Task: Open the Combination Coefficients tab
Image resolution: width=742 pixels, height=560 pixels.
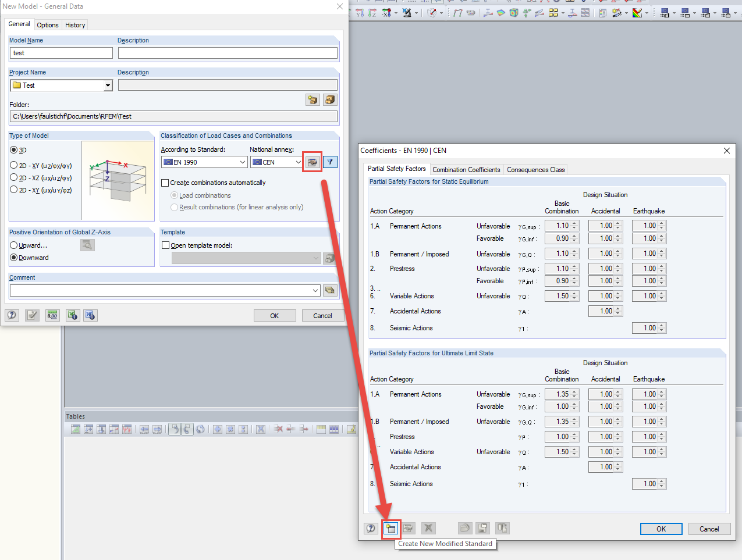Action: click(x=466, y=170)
